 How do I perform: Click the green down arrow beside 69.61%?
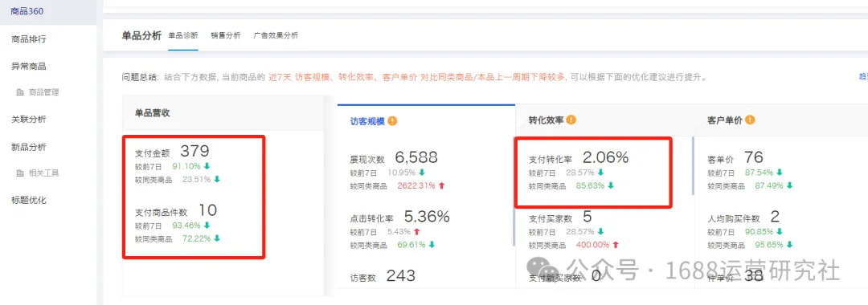(432, 245)
